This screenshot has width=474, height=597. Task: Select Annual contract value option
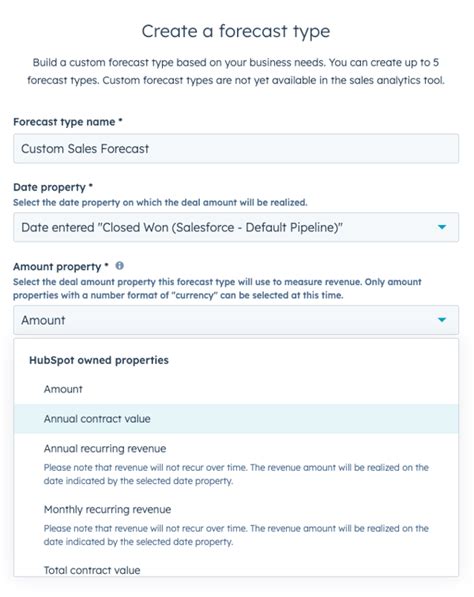(x=236, y=419)
